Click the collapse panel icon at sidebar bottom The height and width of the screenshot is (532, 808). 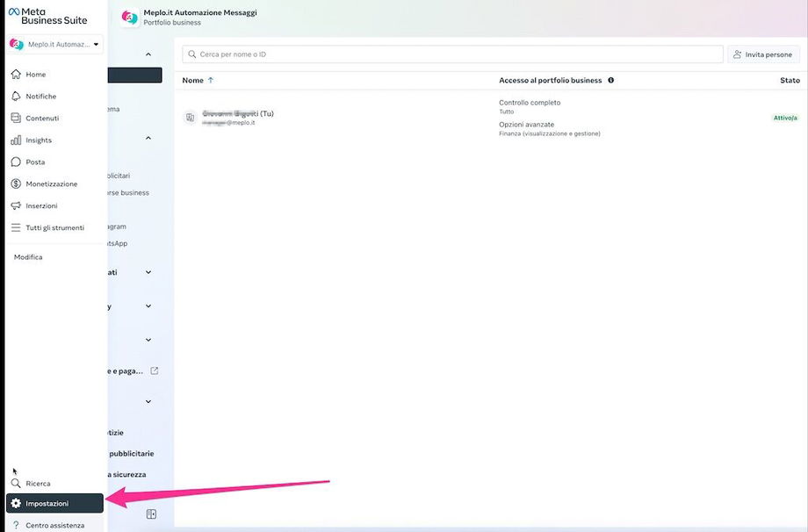coord(151,514)
